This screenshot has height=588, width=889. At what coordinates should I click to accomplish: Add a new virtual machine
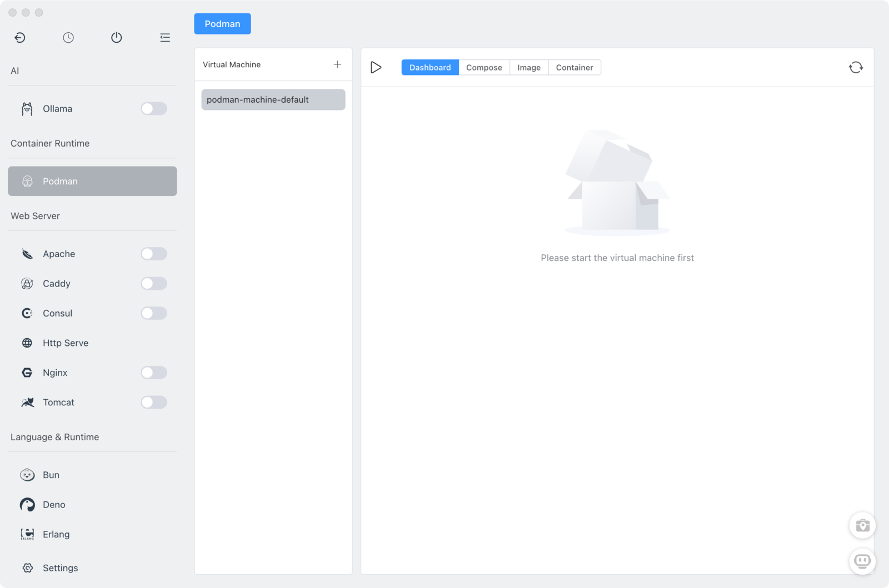coord(337,64)
